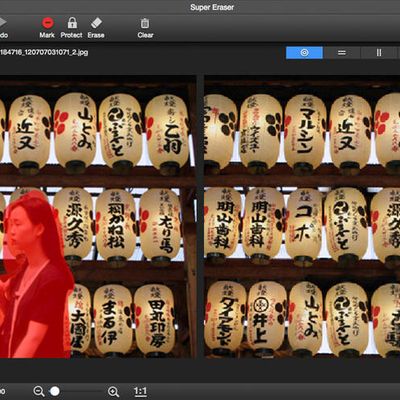Viewport: 400px width, 400px height.
Task: Switch to single view mode button
Action: pos(304,53)
